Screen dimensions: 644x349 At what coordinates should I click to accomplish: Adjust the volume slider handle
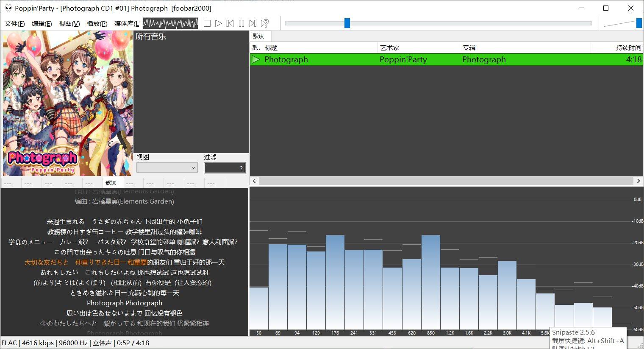tap(639, 23)
